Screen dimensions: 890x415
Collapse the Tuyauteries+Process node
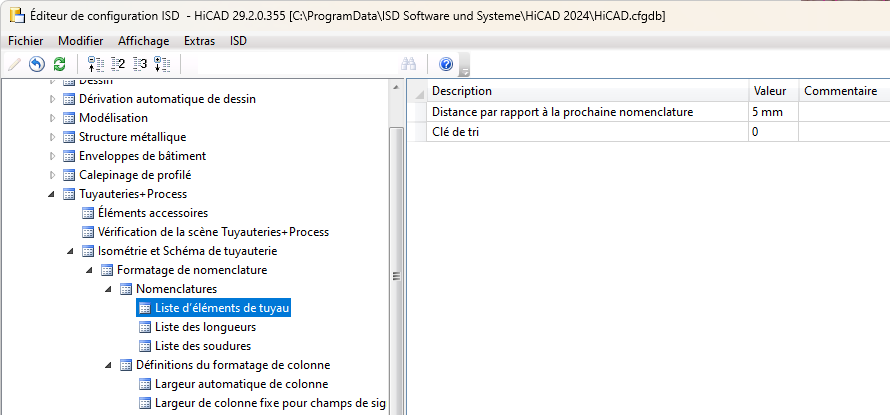click(52, 194)
